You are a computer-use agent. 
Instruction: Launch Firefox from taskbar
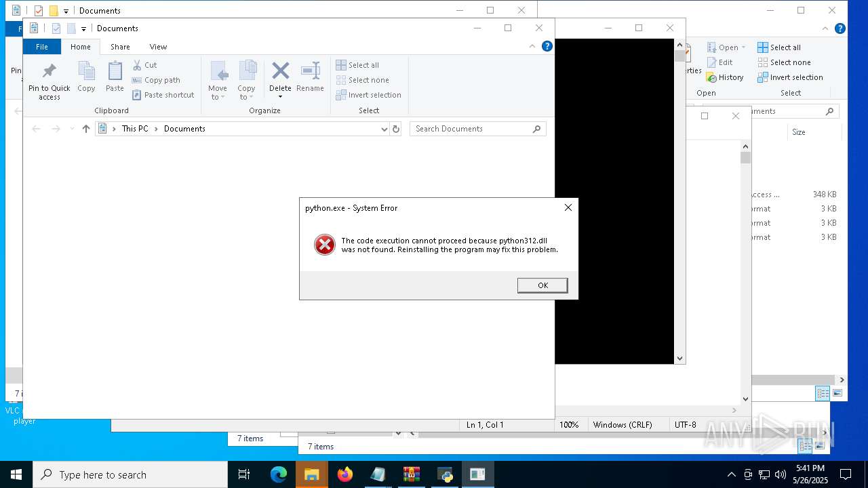(x=345, y=474)
